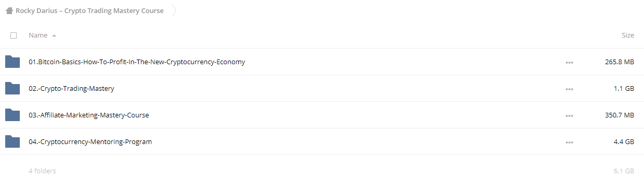Viewport: 644px width, 190px height.
Task: Click the home icon in breadcrumb
Action: point(9,10)
